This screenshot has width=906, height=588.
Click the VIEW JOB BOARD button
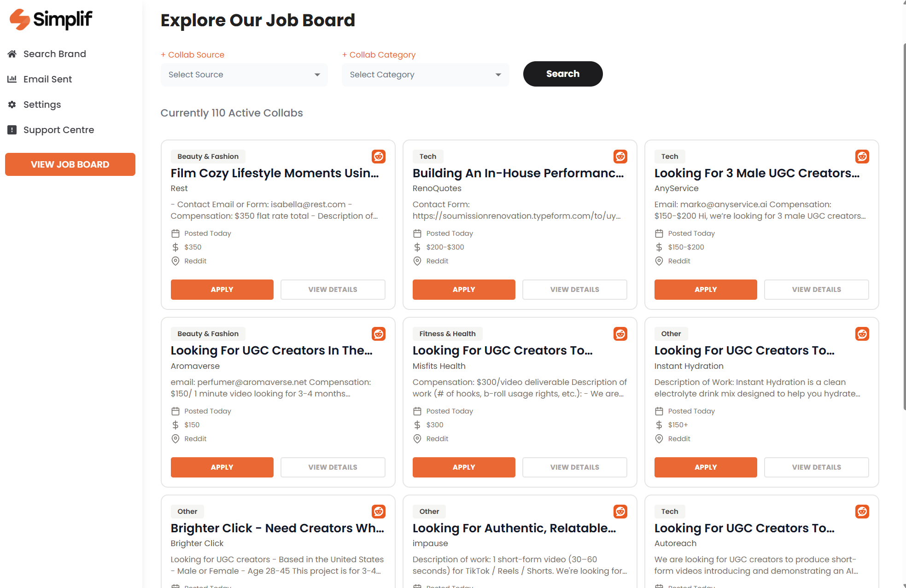(70, 164)
